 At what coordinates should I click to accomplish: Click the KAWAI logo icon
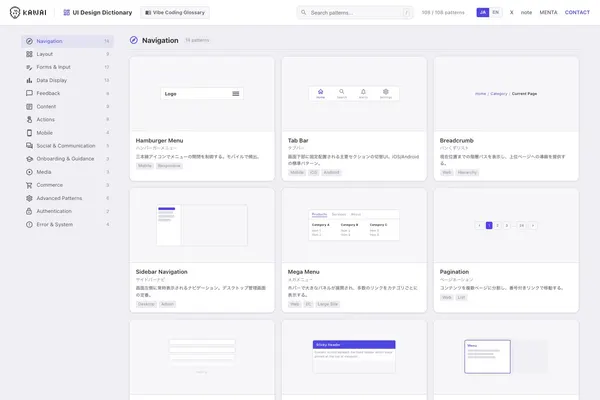coord(15,13)
